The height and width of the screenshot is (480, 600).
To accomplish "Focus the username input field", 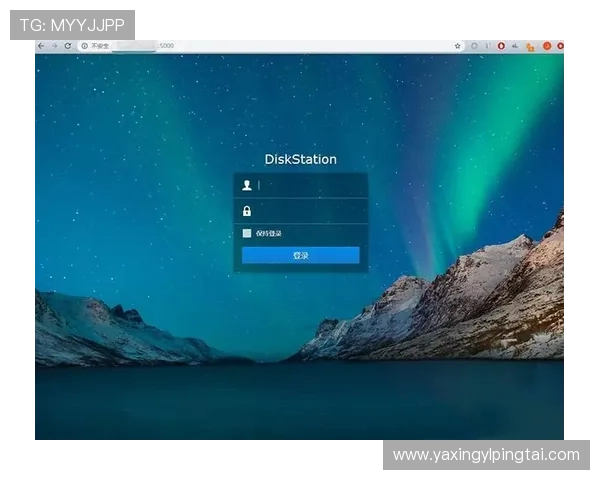I will [308, 185].
